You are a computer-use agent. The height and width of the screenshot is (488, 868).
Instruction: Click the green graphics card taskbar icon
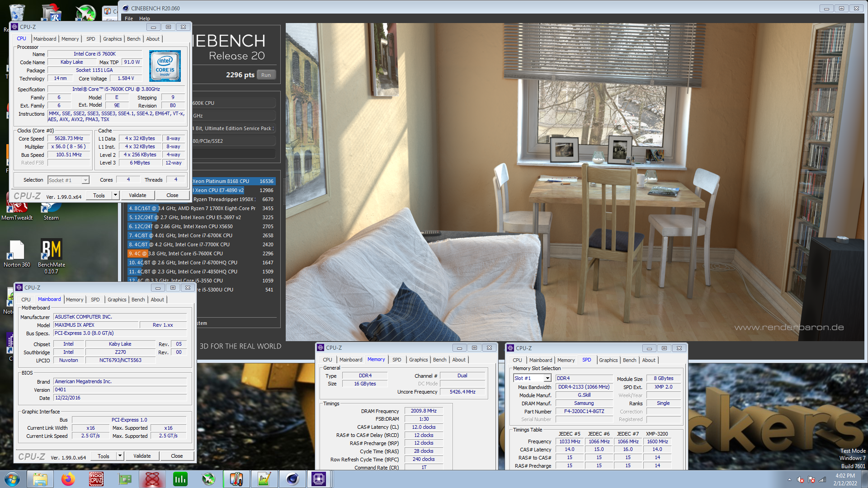click(x=124, y=479)
